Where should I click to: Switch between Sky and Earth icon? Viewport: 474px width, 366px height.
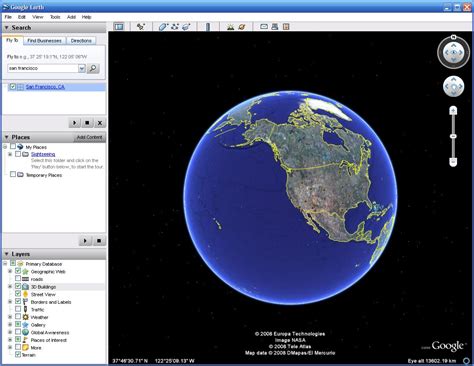(x=242, y=27)
